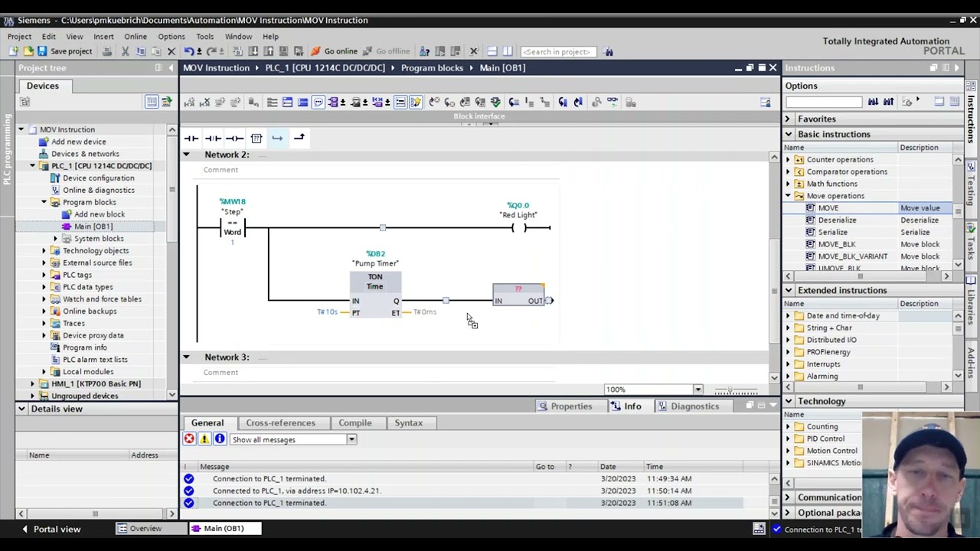The height and width of the screenshot is (551, 980).
Task: Click the Split editor vertically icon
Action: [507, 51]
